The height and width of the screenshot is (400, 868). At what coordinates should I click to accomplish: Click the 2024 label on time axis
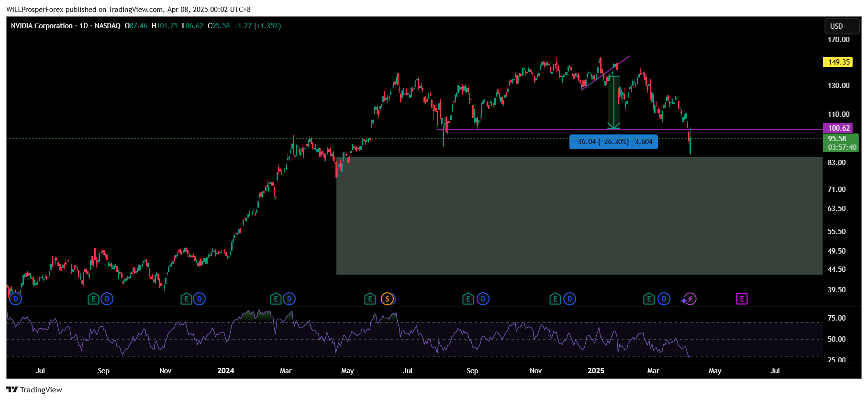(x=226, y=371)
